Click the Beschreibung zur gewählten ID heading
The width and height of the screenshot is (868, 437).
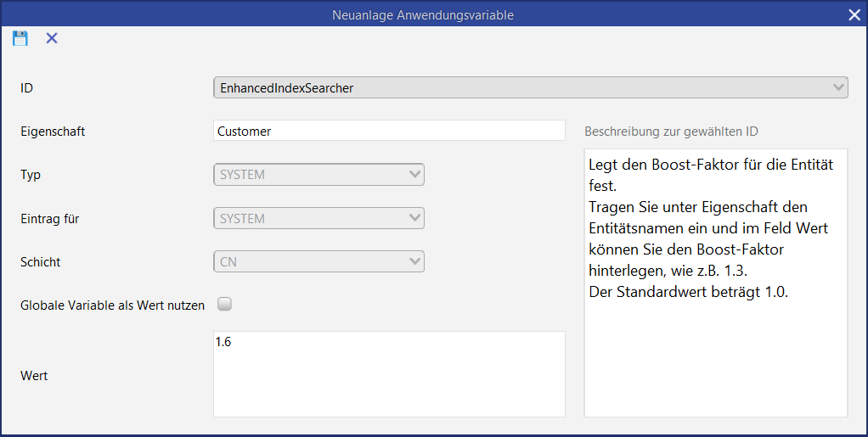(671, 132)
